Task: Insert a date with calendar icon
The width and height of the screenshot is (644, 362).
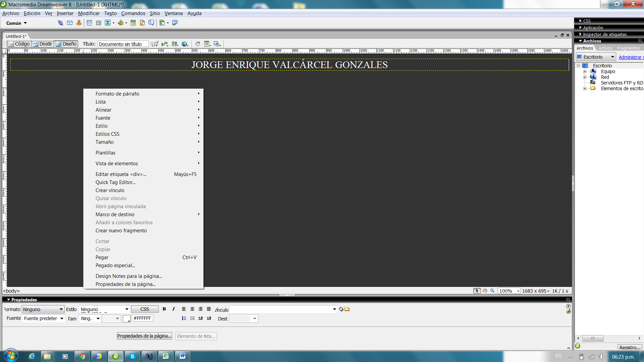Action: pos(133,23)
